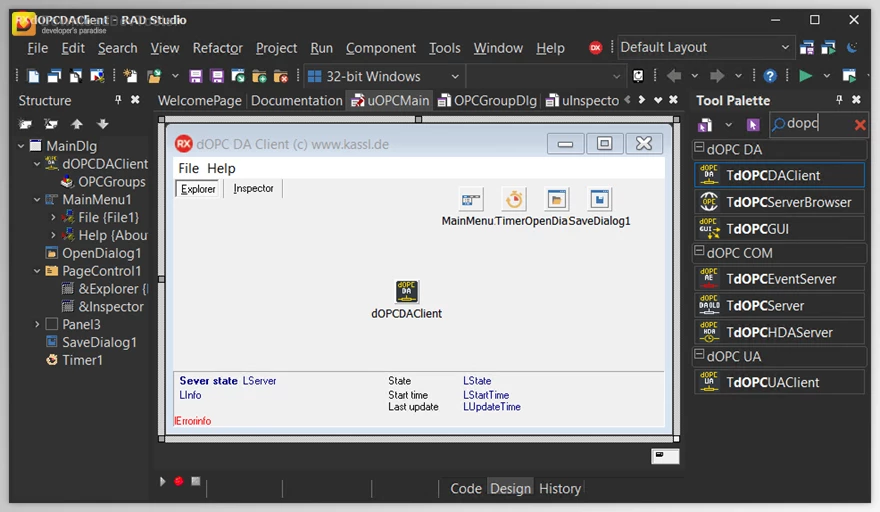This screenshot has width=880, height=512.
Task: Select the MainMenu component icon on form
Action: tap(471, 199)
